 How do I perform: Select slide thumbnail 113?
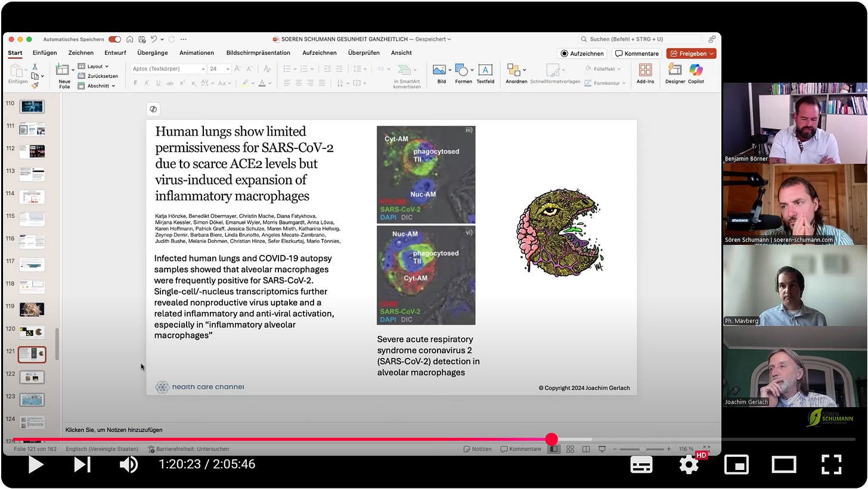click(x=32, y=174)
